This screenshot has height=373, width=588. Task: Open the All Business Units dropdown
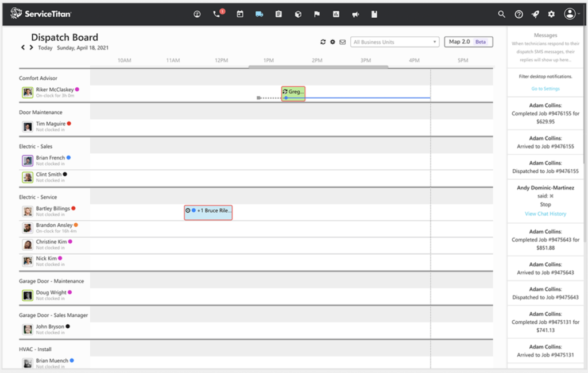(x=394, y=41)
